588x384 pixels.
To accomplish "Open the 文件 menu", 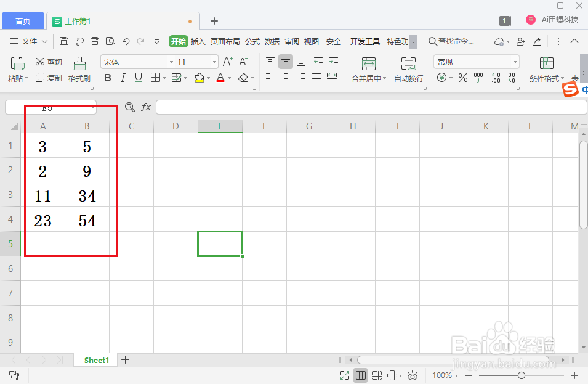I will (x=28, y=41).
